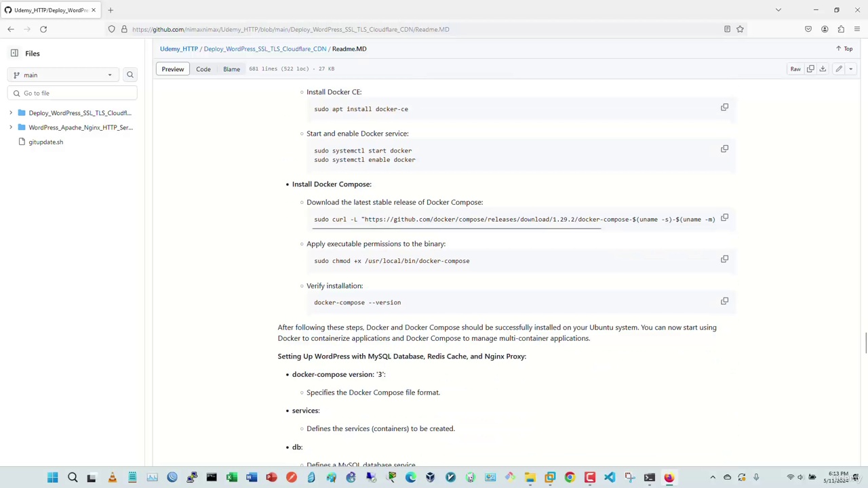Open PowerPoint from the taskbar

pos(271,478)
